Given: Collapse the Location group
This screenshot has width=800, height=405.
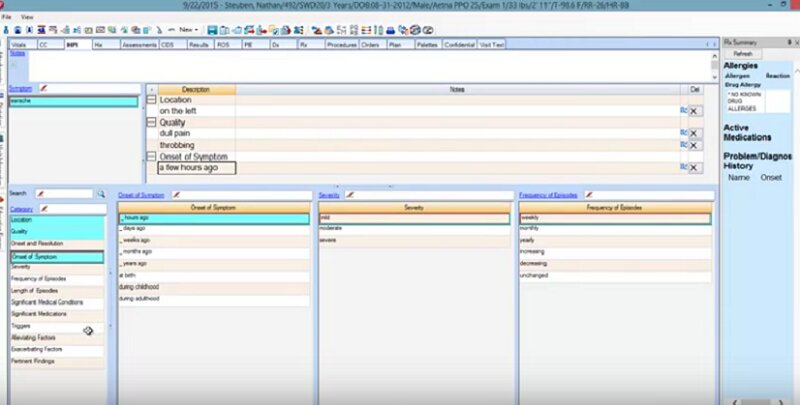Looking at the screenshot, I should (151, 100).
